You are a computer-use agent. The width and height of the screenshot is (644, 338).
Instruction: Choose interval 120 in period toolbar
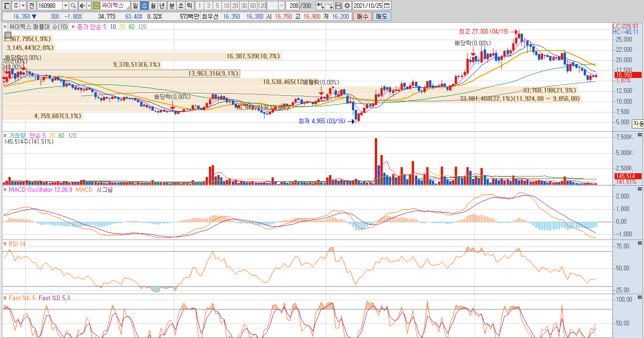(262, 6)
